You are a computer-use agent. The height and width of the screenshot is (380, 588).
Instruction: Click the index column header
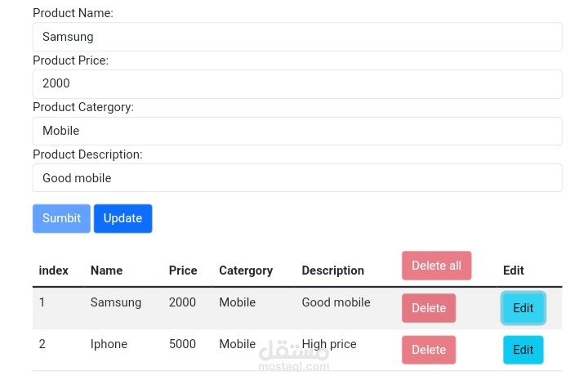pyautogui.click(x=54, y=270)
